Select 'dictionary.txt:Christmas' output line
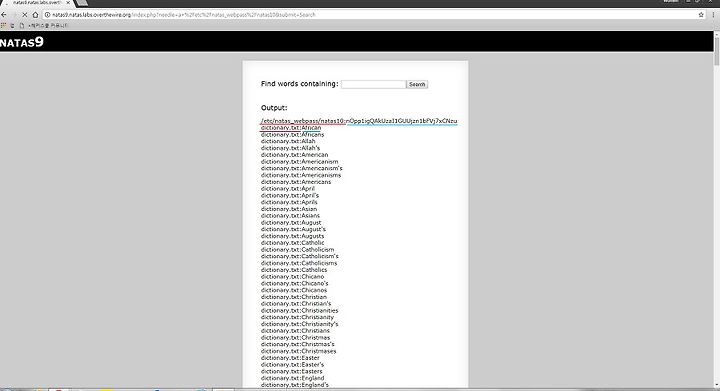Screen dimensions: 720x391 tap(295, 337)
